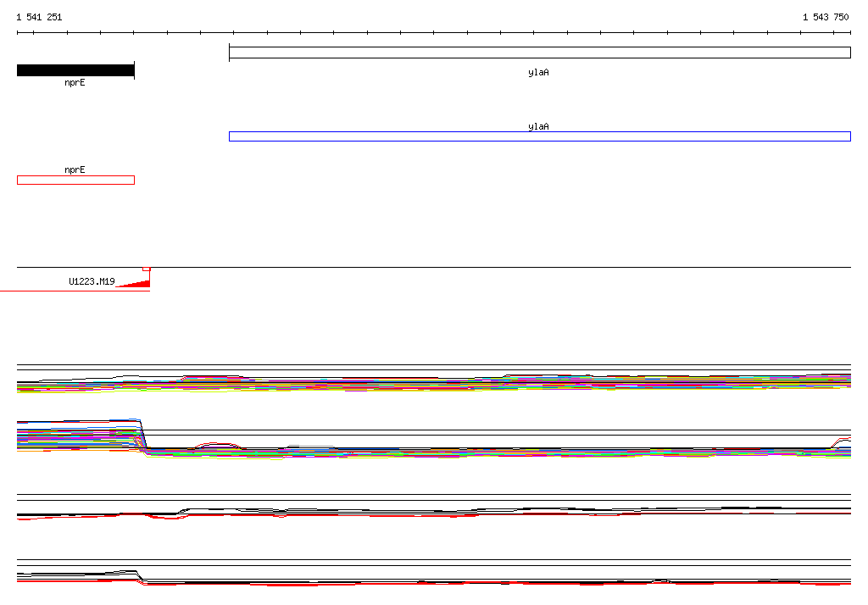The image size is (868, 605).
Task: Select the red-outlined nprE feature rectangle
Action: pyautogui.click(x=75, y=180)
